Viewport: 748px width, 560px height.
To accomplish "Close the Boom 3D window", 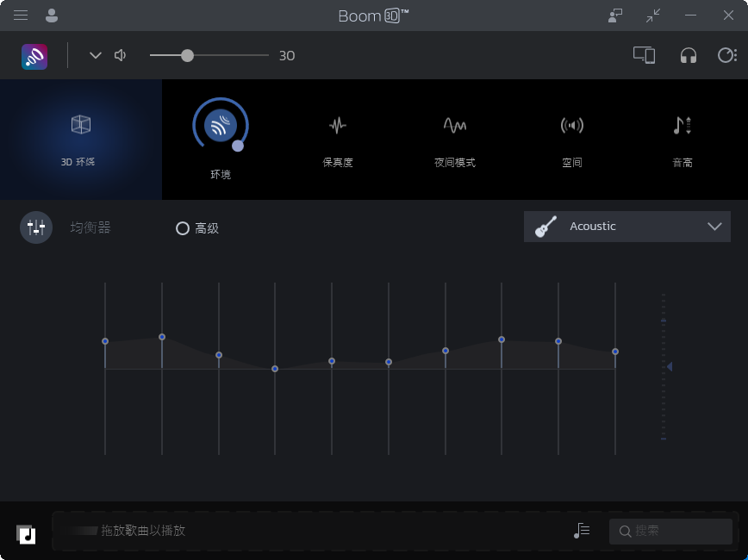I will click(x=728, y=16).
